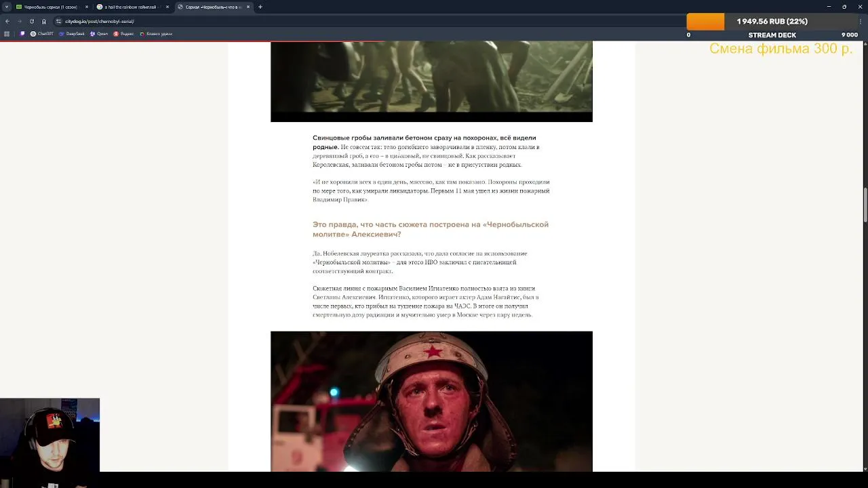Go back to the previous page
The width and height of the screenshot is (868, 488).
(x=7, y=21)
